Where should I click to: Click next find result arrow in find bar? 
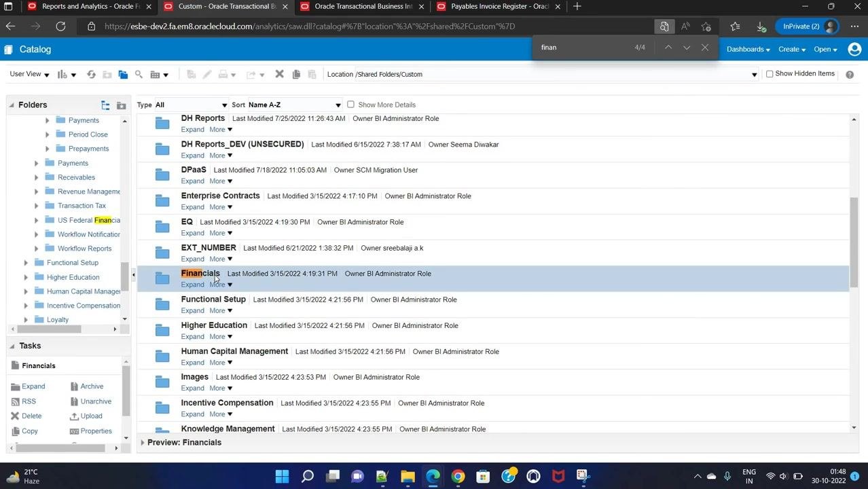click(x=687, y=48)
